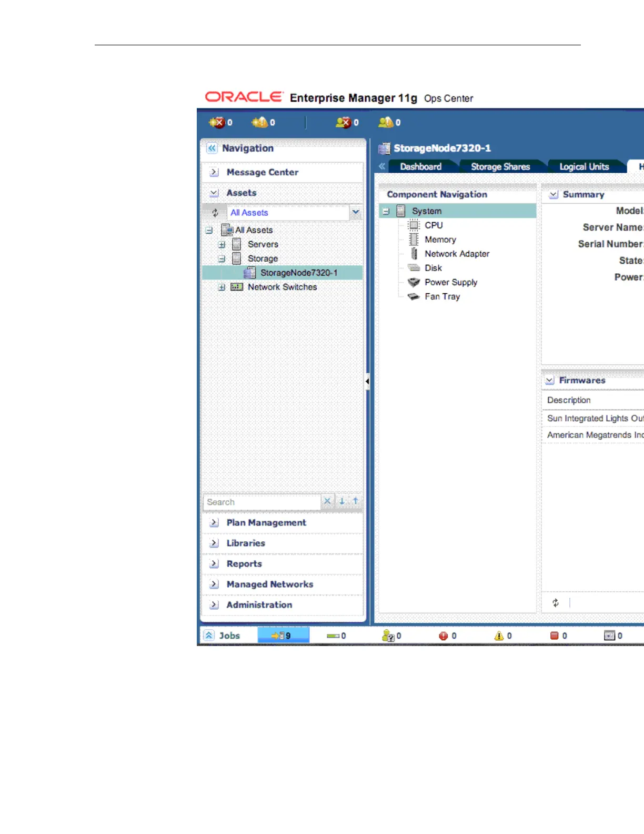Expand the Servers tree node
Viewport: 644px width, 834px height.
click(x=222, y=245)
